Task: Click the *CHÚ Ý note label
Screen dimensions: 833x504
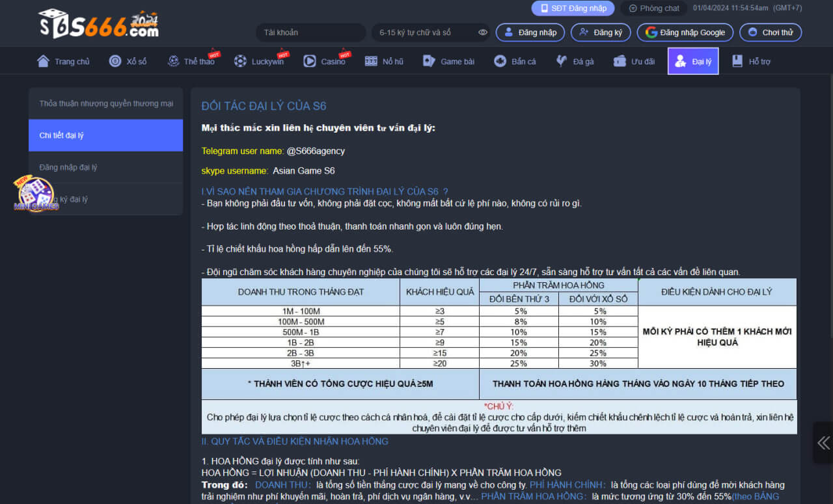Action: [x=498, y=406]
